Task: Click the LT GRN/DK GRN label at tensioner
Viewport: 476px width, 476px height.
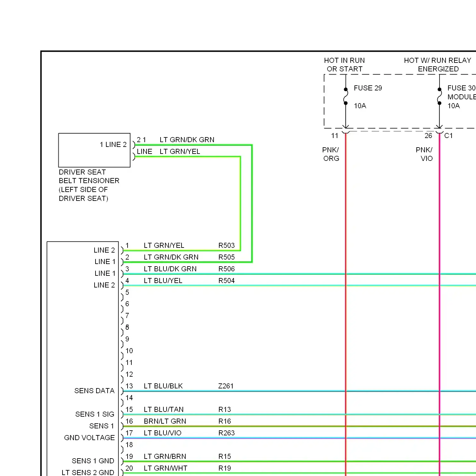Action: point(187,140)
